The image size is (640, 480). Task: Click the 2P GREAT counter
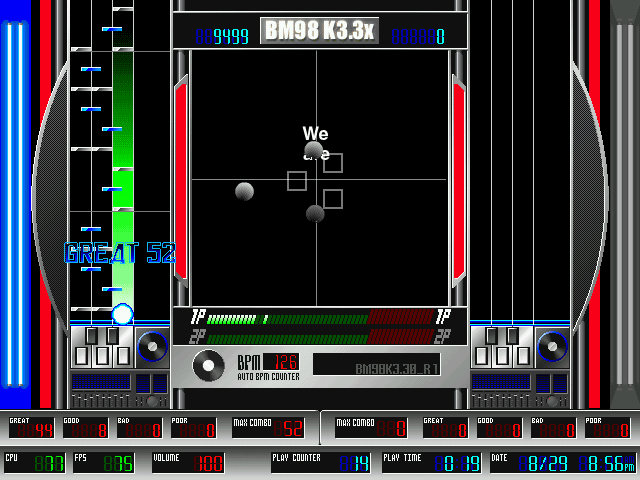point(446,428)
